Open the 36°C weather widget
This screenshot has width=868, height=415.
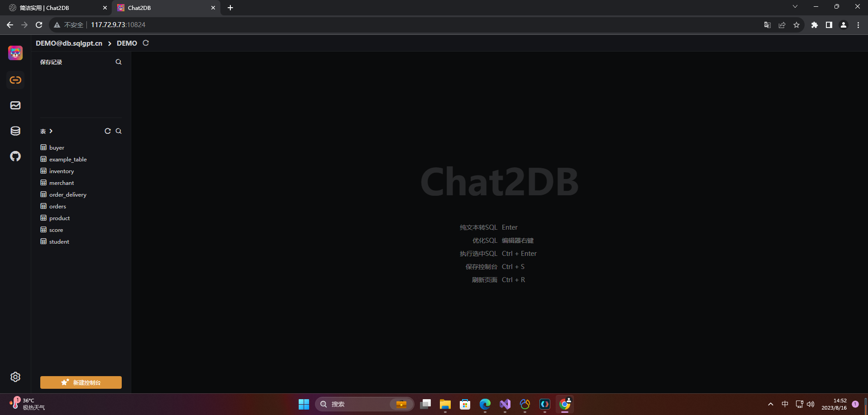28,404
